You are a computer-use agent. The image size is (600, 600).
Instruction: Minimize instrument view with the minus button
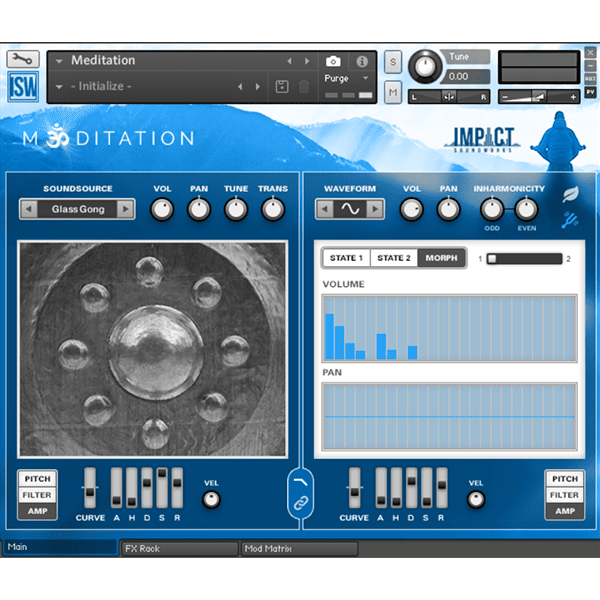tap(590, 65)
